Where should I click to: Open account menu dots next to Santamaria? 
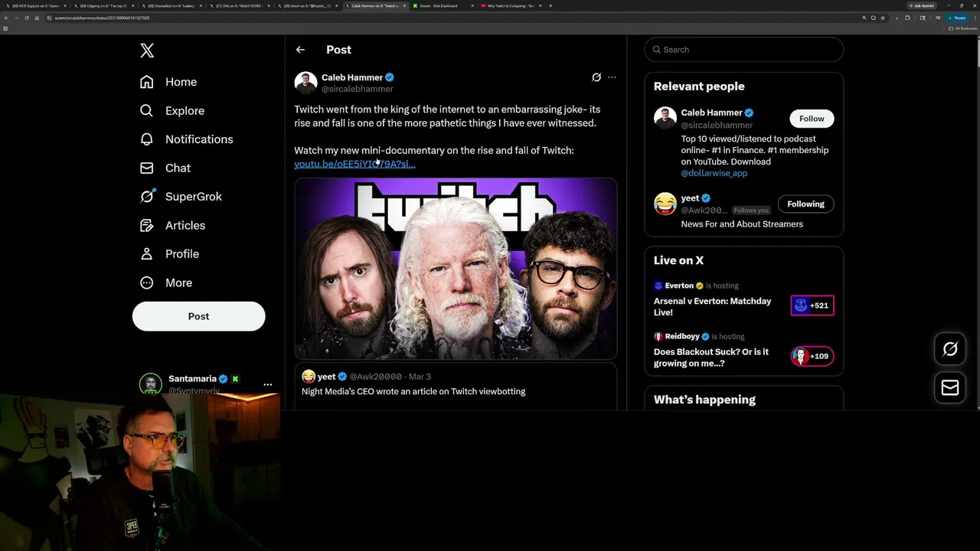coord(267,384)
